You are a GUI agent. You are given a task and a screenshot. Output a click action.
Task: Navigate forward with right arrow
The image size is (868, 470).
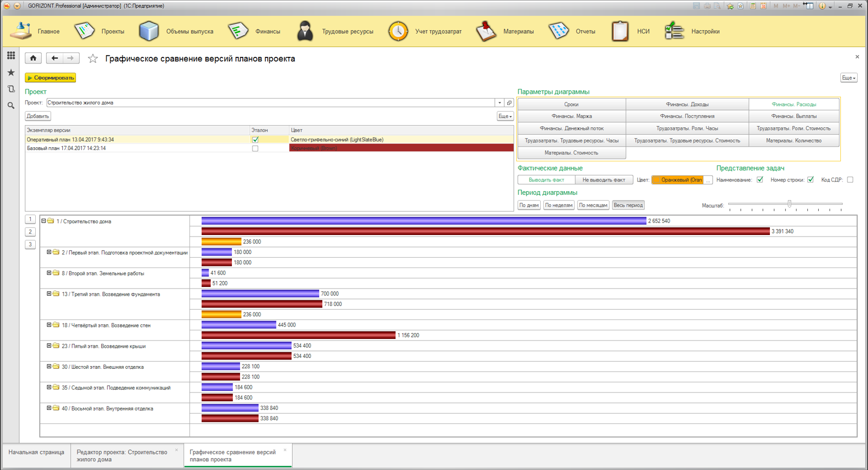pyautogui.click(x=71, y=58)
